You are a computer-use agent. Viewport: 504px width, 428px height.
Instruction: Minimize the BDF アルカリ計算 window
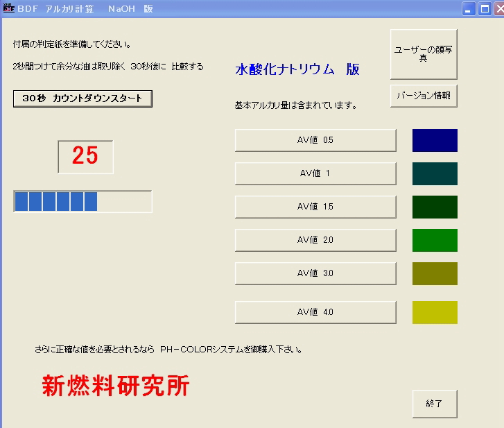click(469, 9)
